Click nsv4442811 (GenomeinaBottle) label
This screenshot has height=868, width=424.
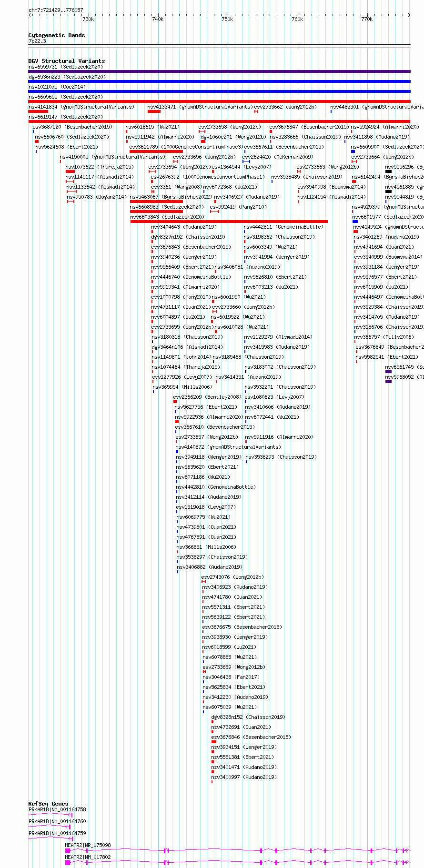tap(283, 227)
